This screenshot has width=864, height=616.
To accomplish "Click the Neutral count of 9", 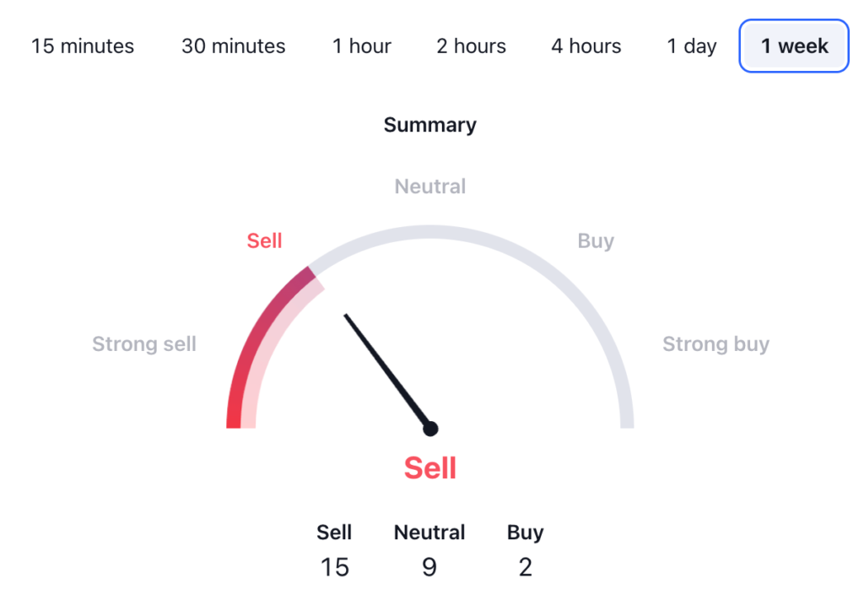I will pos(429,567).
